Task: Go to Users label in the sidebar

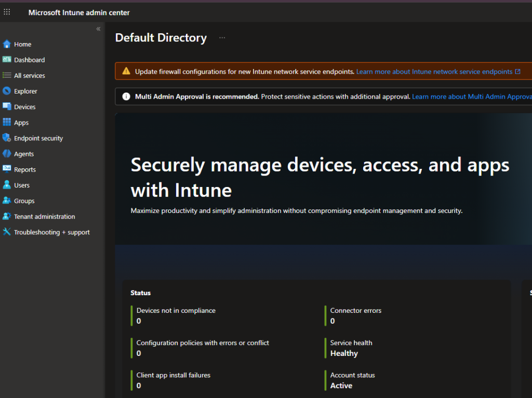Action: (x=22, y=185)
